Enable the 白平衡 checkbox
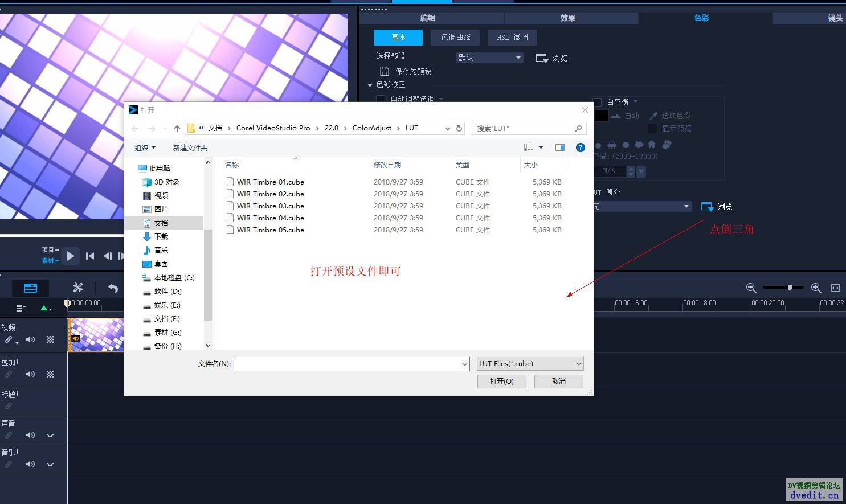846x504 pixels. pyautogui.click(x=598, y=102)
